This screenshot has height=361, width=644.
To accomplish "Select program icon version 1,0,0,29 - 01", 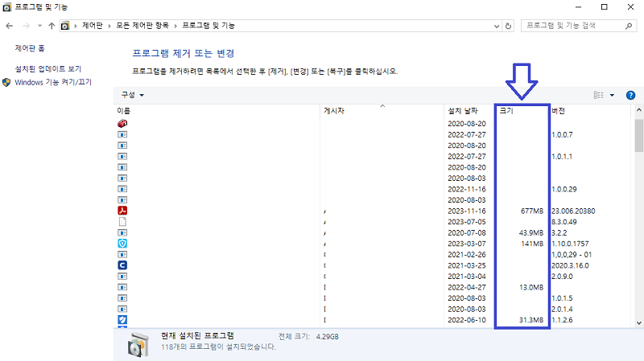I will (x=122, y=254).
